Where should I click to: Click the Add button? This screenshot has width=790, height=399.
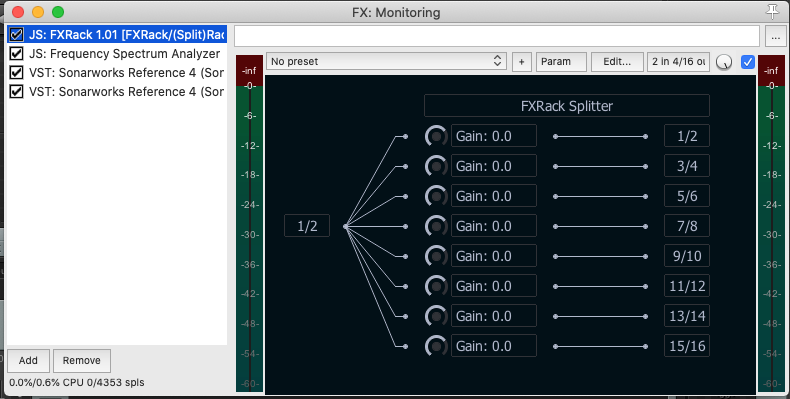click(28, 360)
